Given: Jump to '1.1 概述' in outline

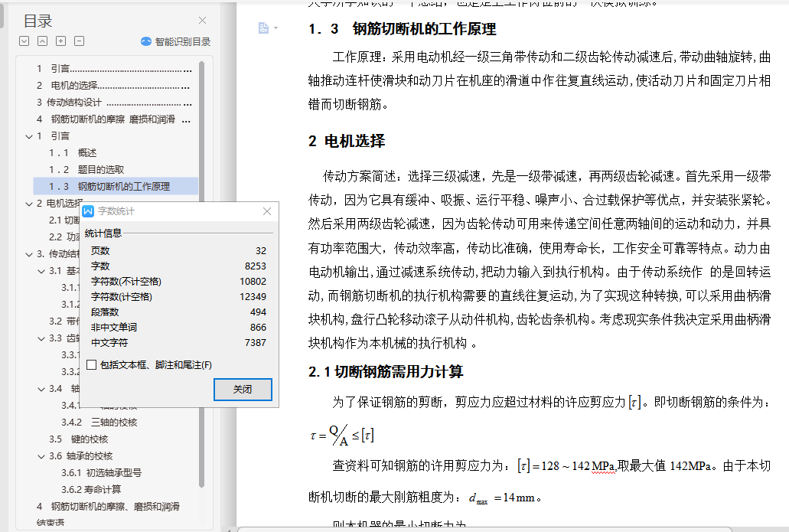Looking at the screenshot, I should pos(73,152).
